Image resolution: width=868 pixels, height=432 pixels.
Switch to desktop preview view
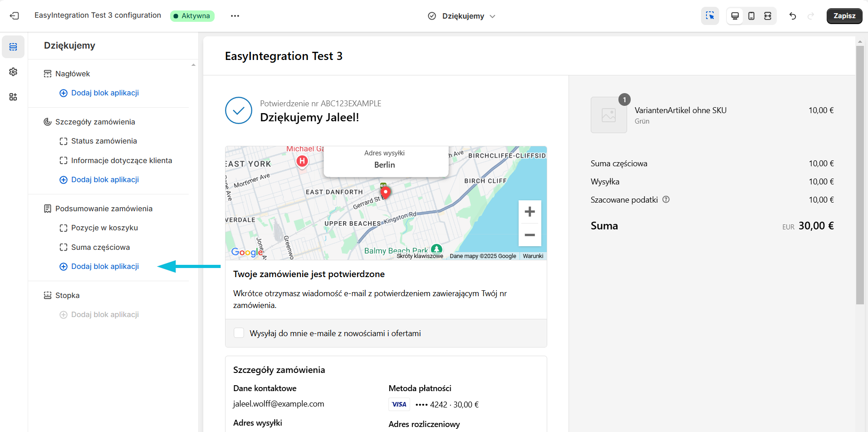click(735, 16)
